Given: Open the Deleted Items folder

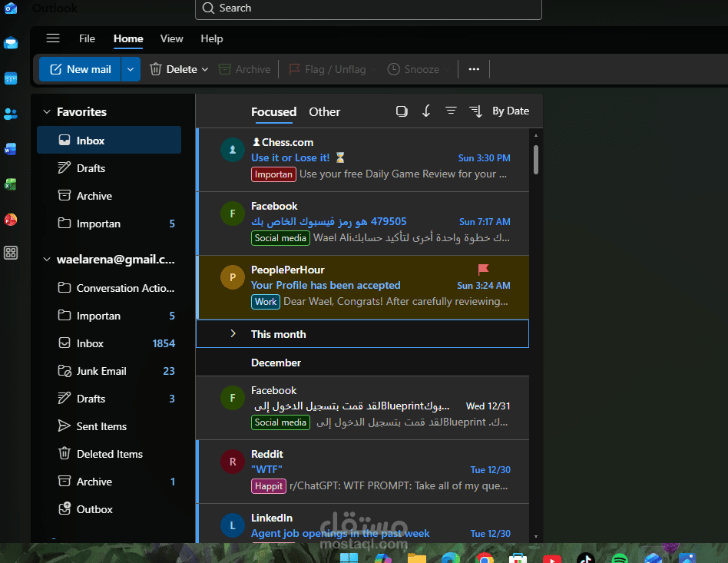Looking at the screenshot, I should click(109, 454).
